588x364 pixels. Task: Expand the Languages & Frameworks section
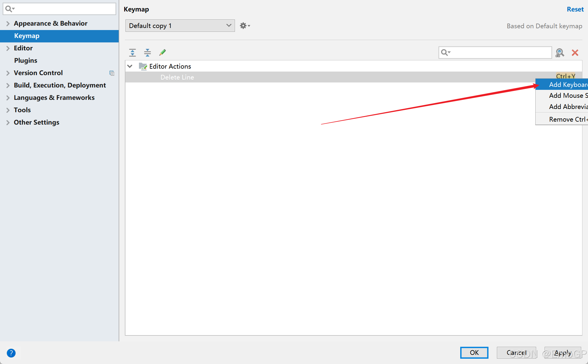coord(8,98)
